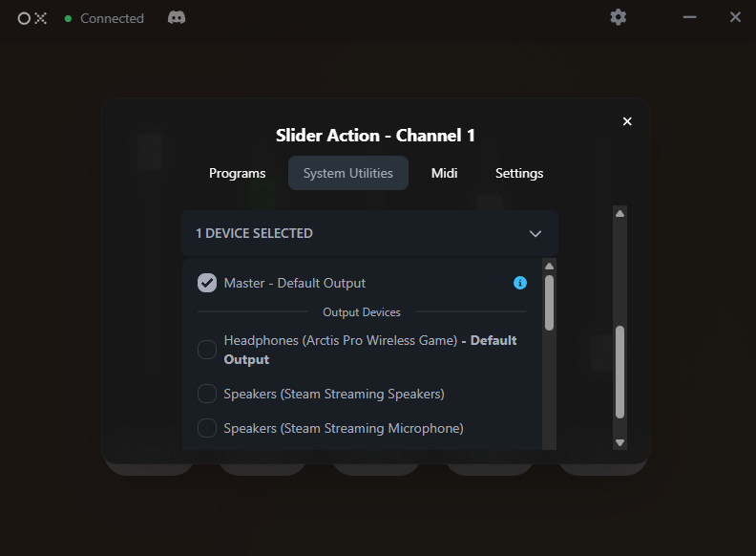Click the outer dialog scrollbar down arrow

(x=619, y=442)
